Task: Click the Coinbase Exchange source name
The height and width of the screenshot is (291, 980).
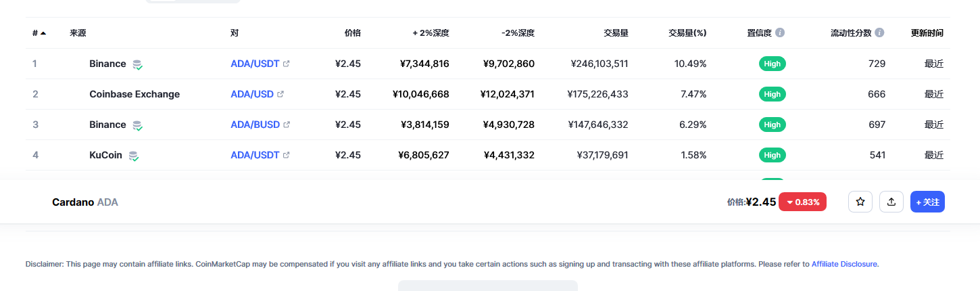Action: [134, 94]
